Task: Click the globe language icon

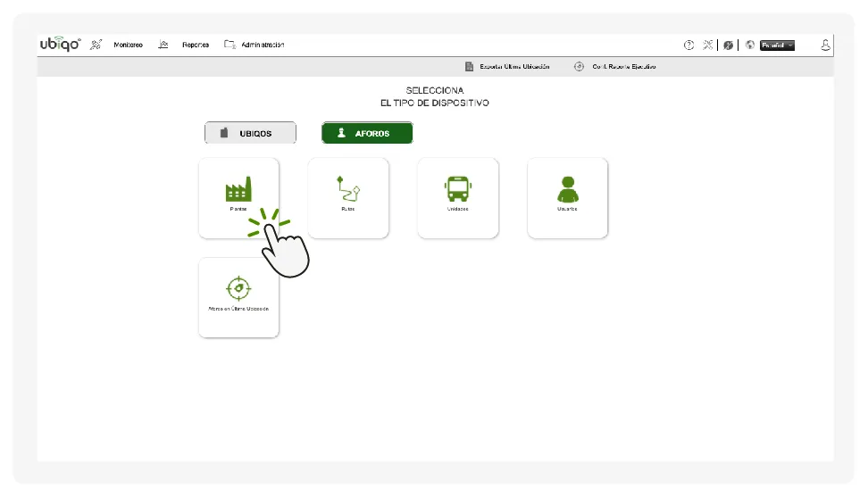Action: pyautogui.click(x=749, y=45)
